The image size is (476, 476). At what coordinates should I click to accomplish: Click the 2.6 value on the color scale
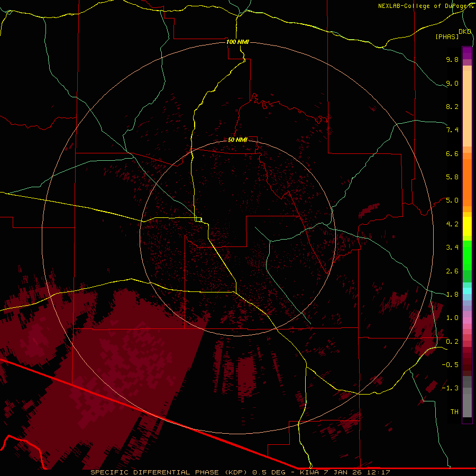tap(452, 271)
